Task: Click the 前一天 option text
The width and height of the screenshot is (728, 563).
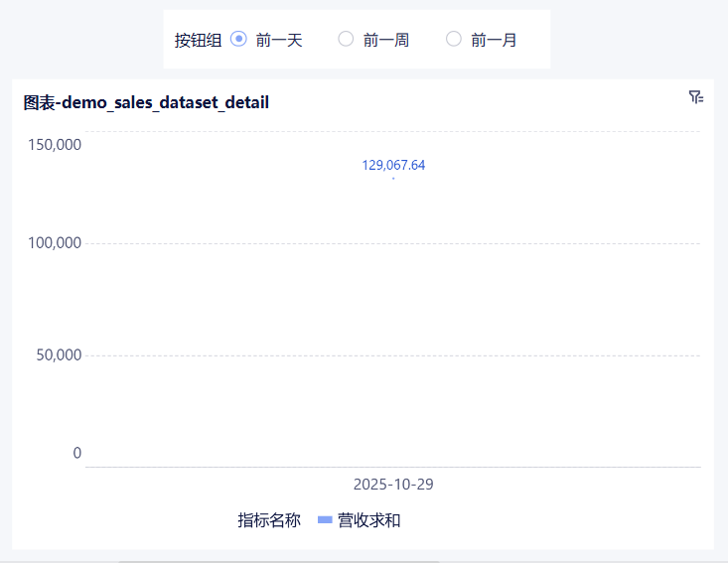Action: pyautogui.click(x=279, y=41)
